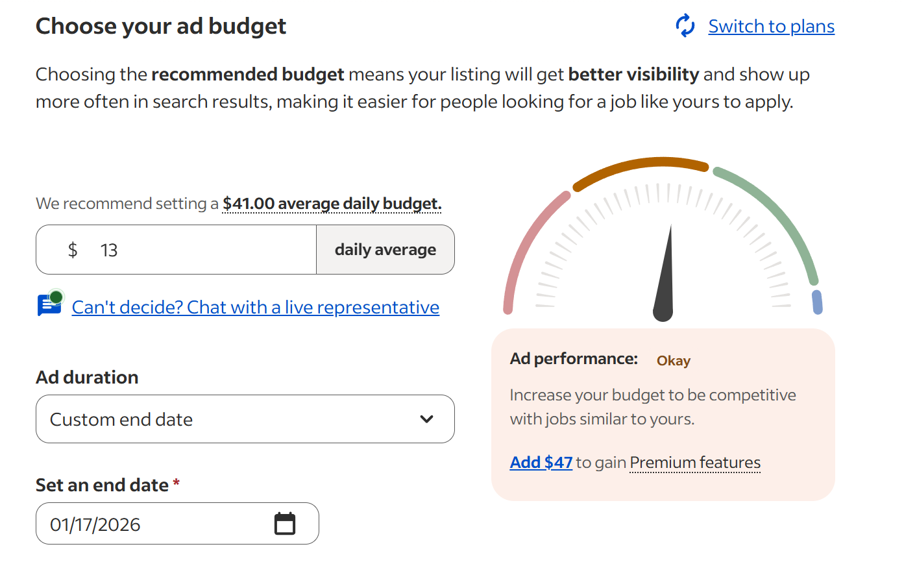
Task: Focus the daily budget amount field showing 13
Action: (x=195, y=250)
